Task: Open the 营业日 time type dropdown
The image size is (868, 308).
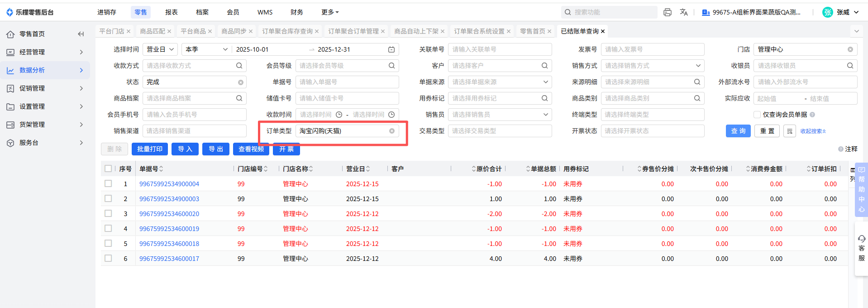Action: pos(160,49)
